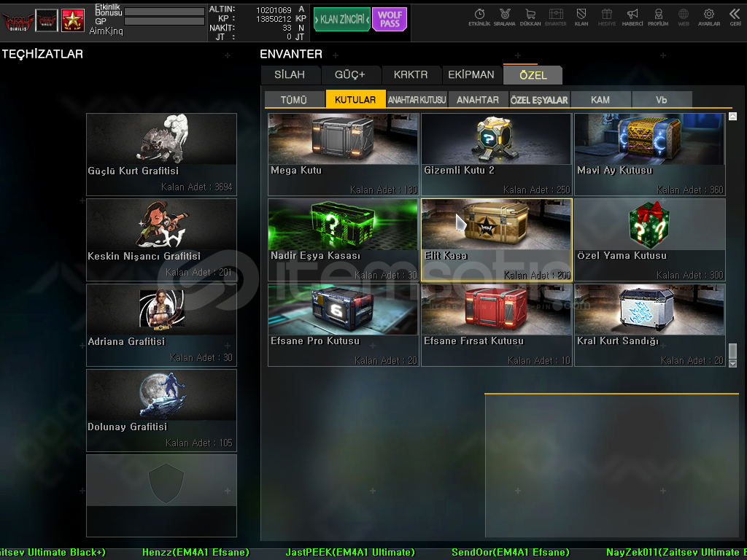Click the GP progress bar
Image resolution: width=747 pixels, height=560 pixels.
coord(164,21)
